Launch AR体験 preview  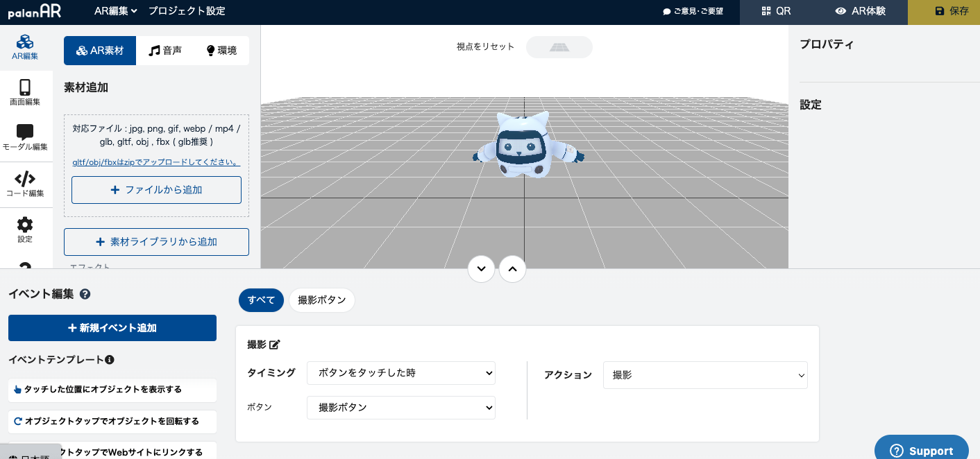(x=860, y=11)
